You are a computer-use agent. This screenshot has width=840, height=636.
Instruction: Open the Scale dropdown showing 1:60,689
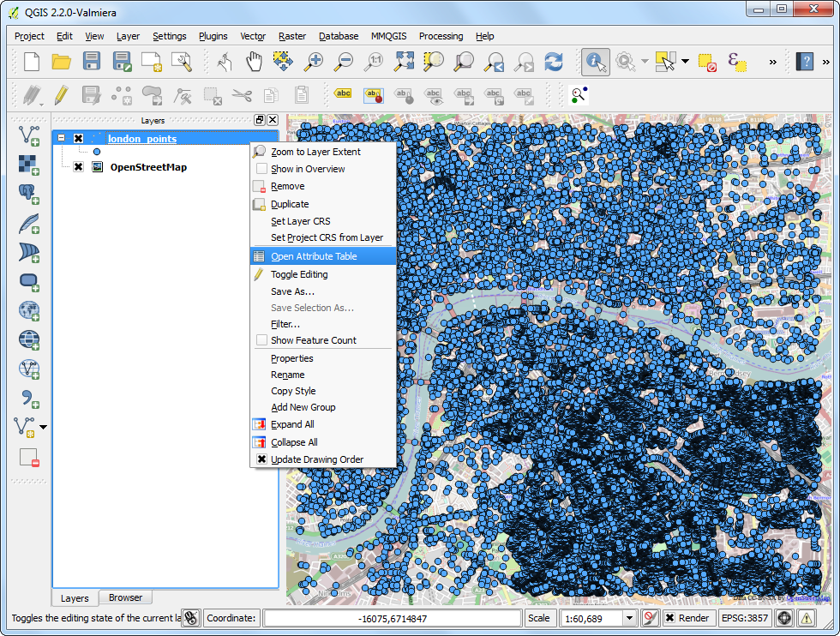[628, 618]
